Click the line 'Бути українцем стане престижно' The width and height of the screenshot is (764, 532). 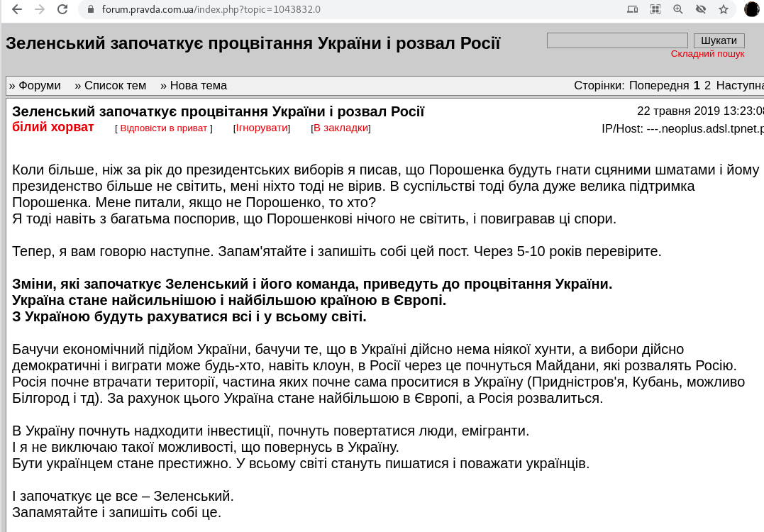(301, 463)
